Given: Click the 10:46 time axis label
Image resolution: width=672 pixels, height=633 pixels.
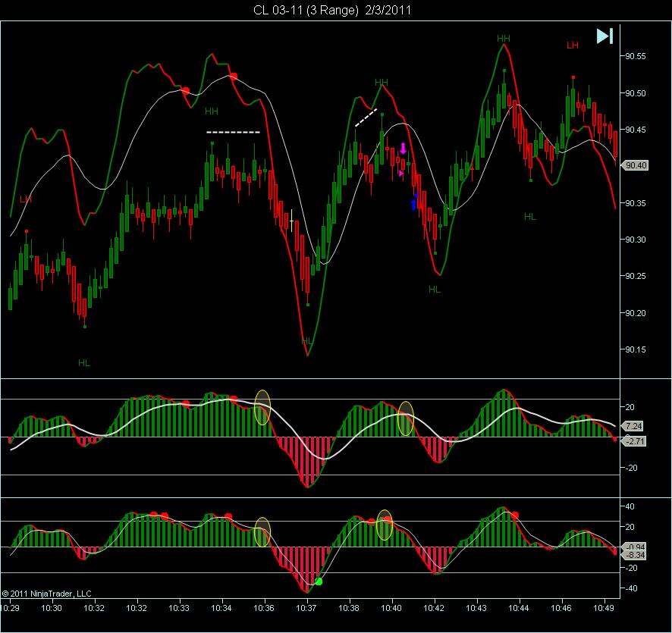Looking at the screenshot, I should click(561, 608).
